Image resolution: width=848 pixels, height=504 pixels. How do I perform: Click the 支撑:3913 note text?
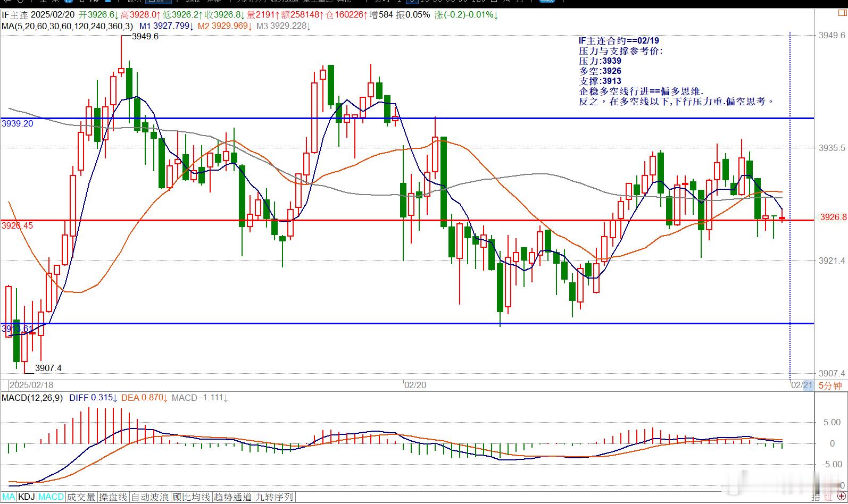[600, 81]
